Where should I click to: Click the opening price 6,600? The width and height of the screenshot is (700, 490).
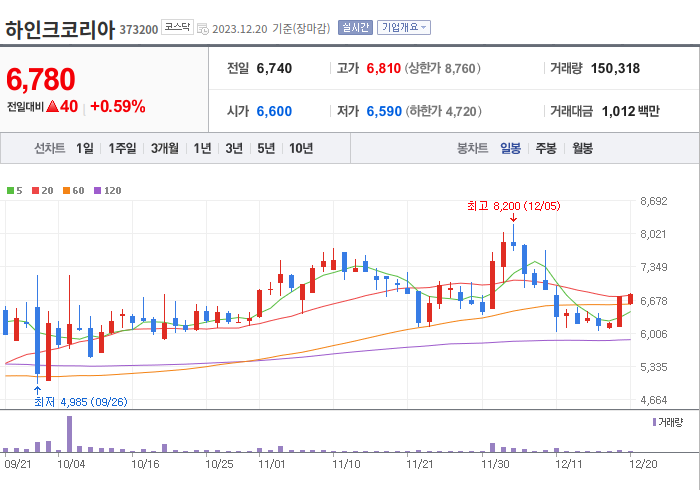coord(274,111)
